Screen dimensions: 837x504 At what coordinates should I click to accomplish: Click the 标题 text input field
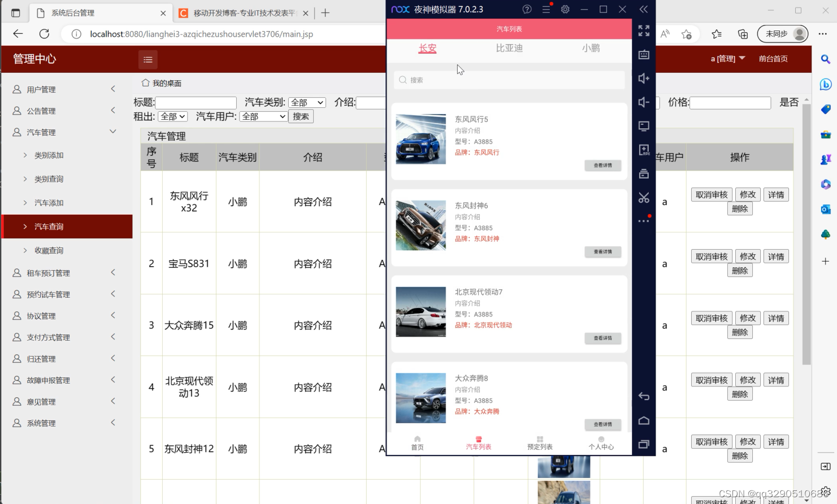[196, 103]
